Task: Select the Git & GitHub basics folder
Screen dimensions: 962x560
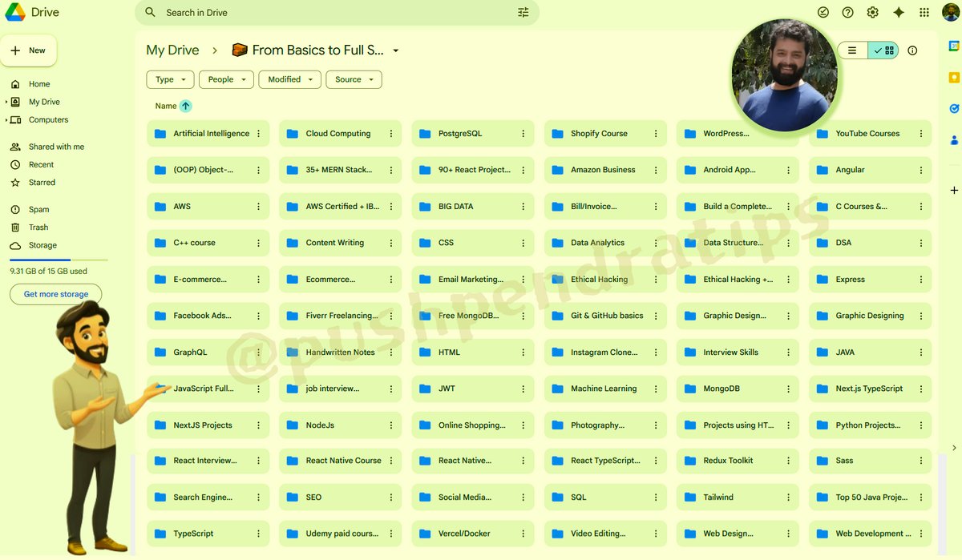Action: [x=605, y=316]
